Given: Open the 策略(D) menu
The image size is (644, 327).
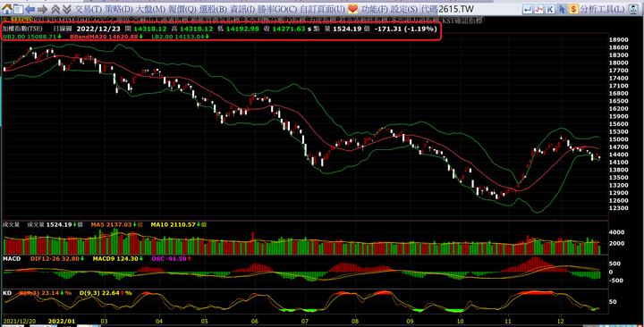Looking at the screenshot, I should tap(119, 9).
